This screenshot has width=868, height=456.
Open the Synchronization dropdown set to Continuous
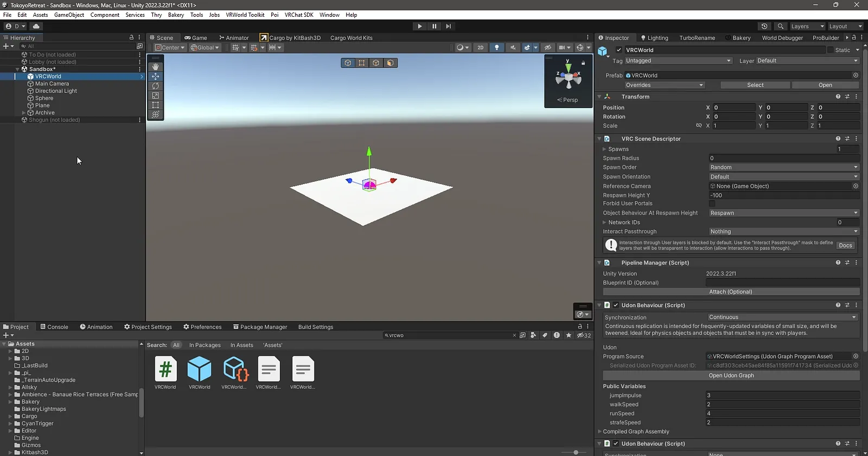[x=782, y=317]
